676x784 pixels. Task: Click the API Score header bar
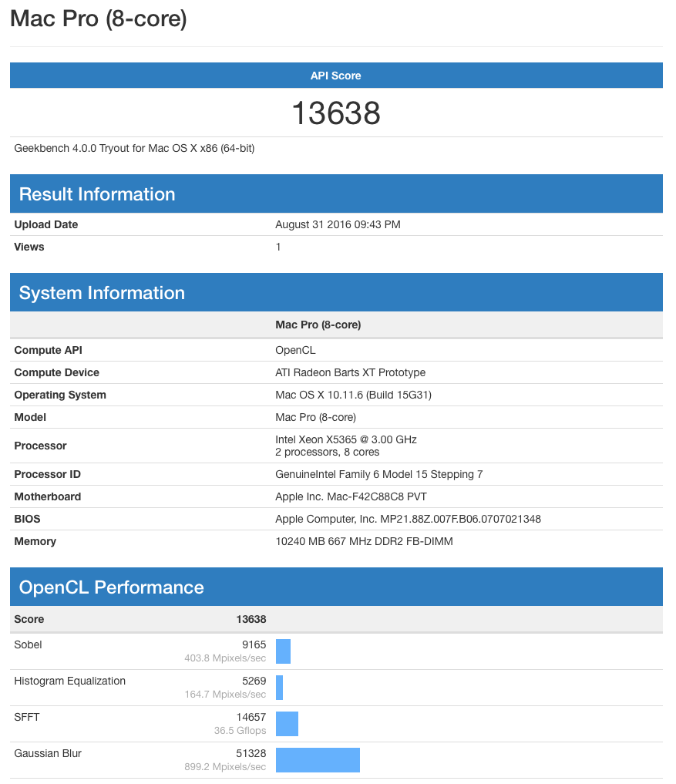336,76
